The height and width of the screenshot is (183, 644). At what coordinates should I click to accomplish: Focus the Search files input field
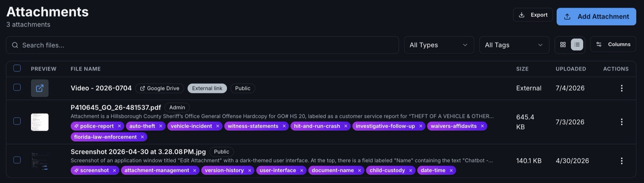coord(203,45)
